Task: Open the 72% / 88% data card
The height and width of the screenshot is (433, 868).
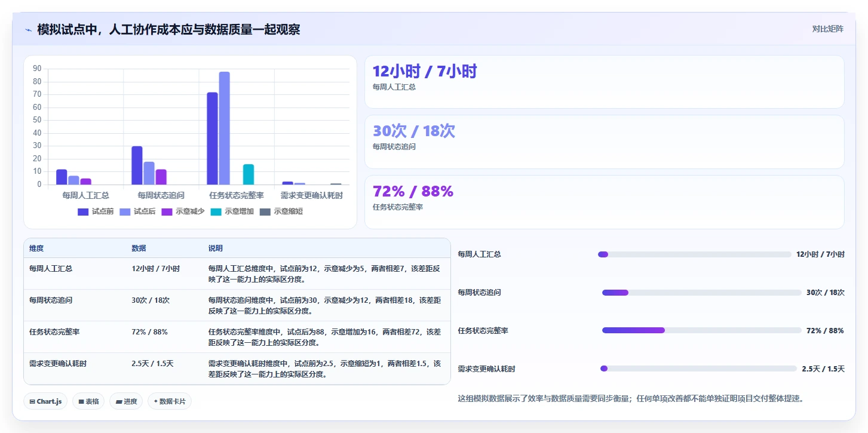Action: [604, 202]
